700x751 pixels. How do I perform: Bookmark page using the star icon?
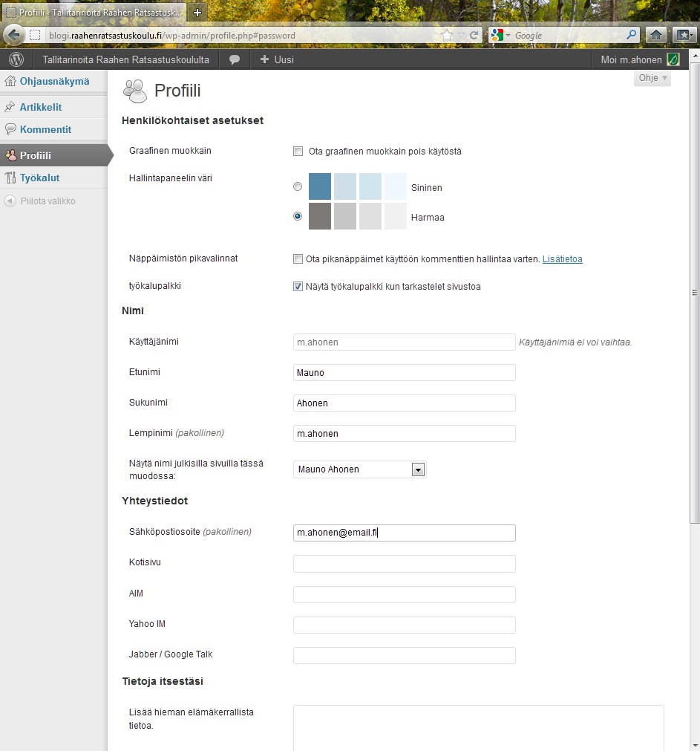(x=446, y=35)
